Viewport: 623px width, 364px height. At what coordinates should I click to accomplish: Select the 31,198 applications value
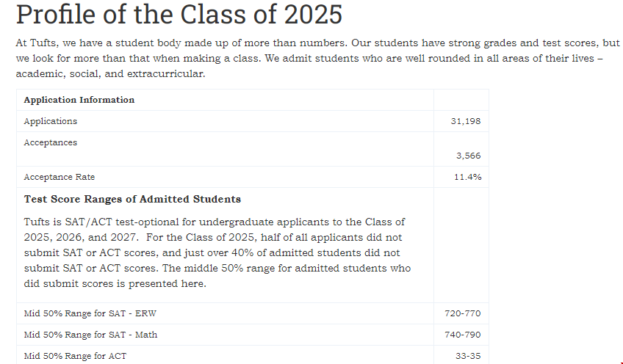pyautogui.click(x=466, y=121)
